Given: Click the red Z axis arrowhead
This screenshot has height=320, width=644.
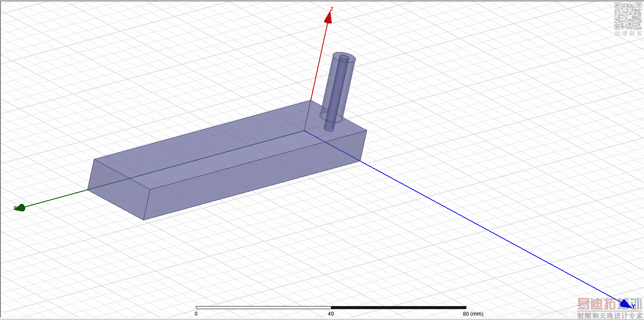Looking at the screenshot, I should pyautogui.click(x=329, y=17).
